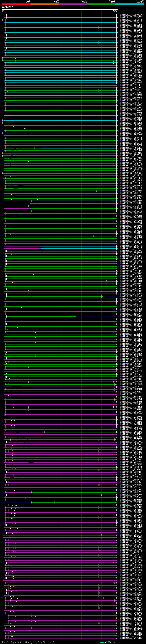Choose hit label UniRef100_C7IX17
146x644 pixels.
pyautogui.click(x=131, y=249)
